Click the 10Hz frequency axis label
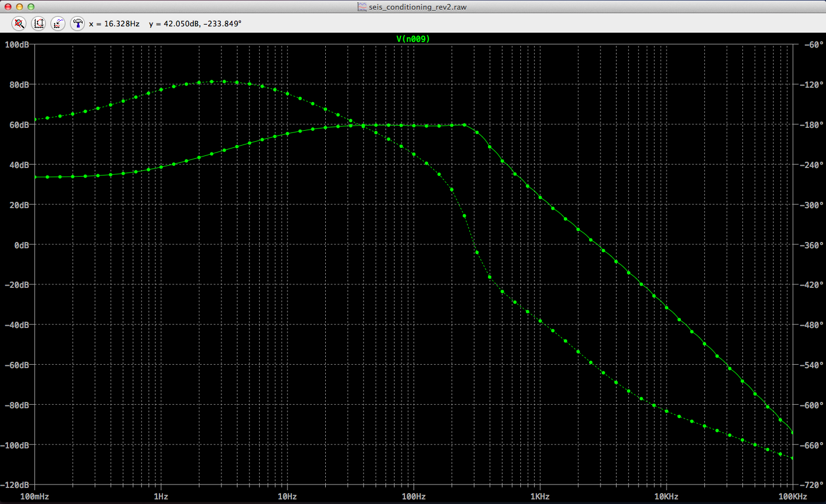This screenshot has width=826, height=504. (x=287, y=497)
